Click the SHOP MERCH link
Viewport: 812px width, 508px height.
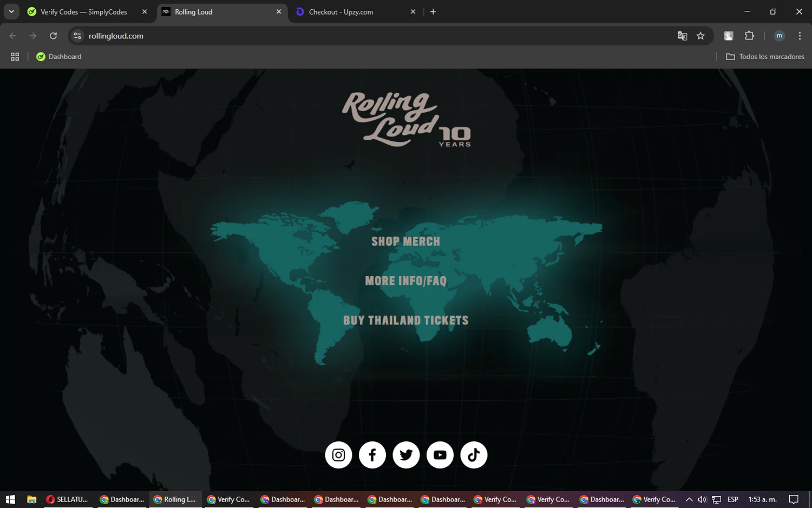[x=406, y=242]
